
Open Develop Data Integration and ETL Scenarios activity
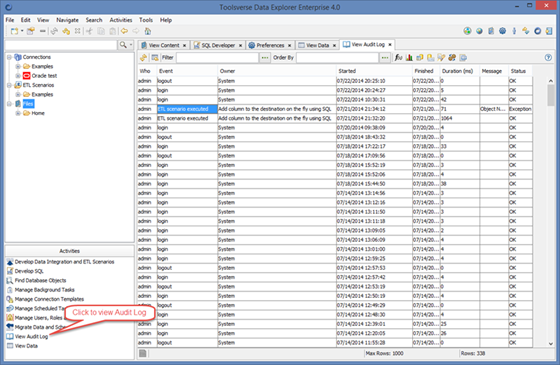coord(64,262)
